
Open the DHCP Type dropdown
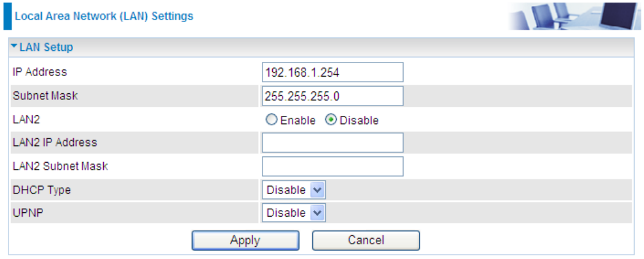tap(294, 190)
